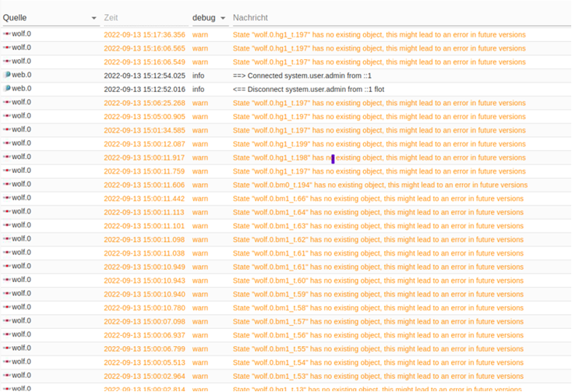Focus the Zeit column filter field

click(146, 18)
